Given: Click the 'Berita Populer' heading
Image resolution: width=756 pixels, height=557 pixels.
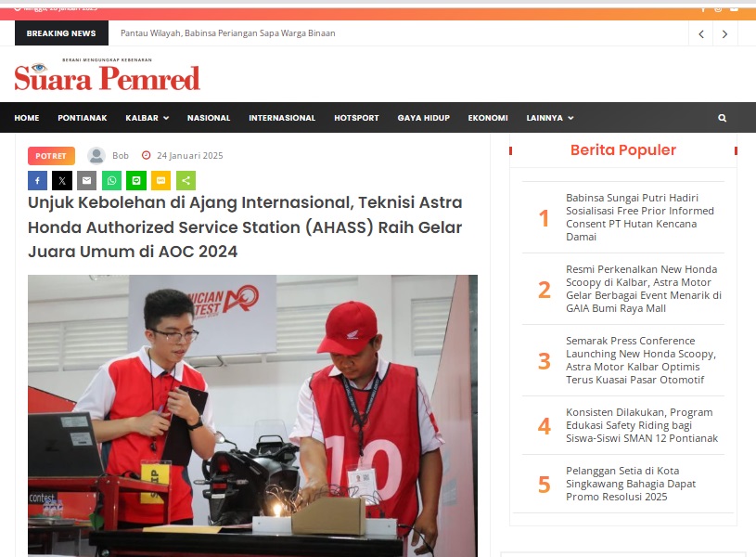Looking at the screenshot, I should pyautogui.click(x=623, y=150).
